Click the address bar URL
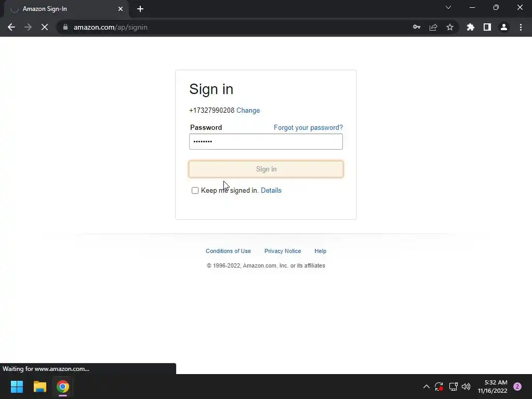This screenshot has height=399, width=532. (x=110, y=27)
